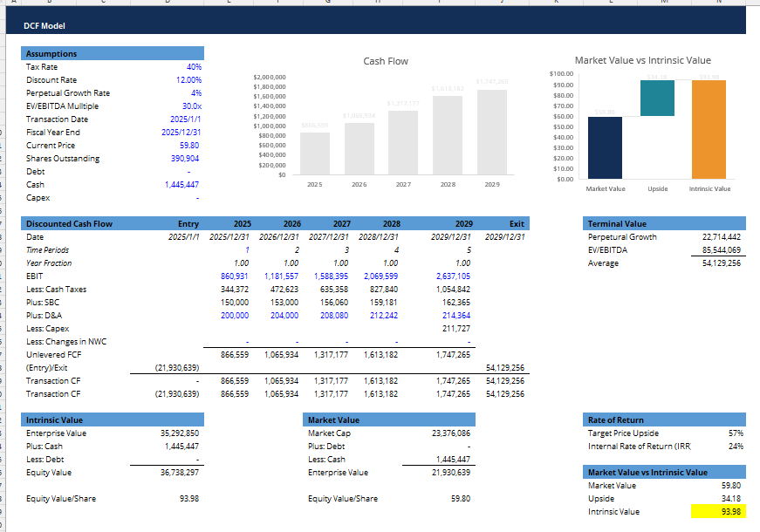Click the Less: Changes in NWC label
Image resolution: width=760 pixels, height=532 pixels.
66,342
